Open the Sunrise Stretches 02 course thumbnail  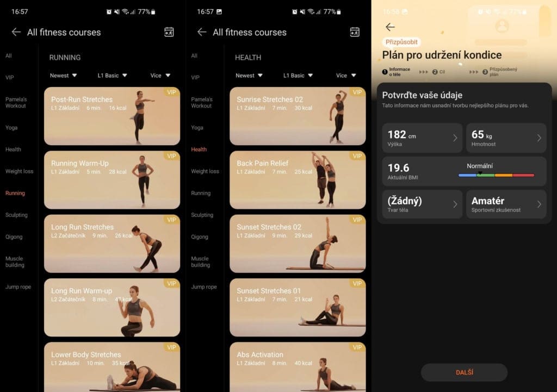point(298,115)
